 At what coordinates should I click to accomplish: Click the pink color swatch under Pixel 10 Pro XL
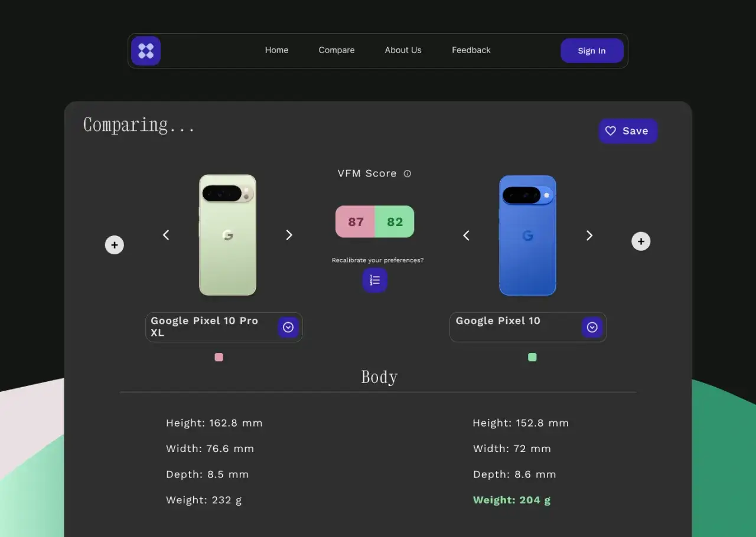tap(219, 357)
